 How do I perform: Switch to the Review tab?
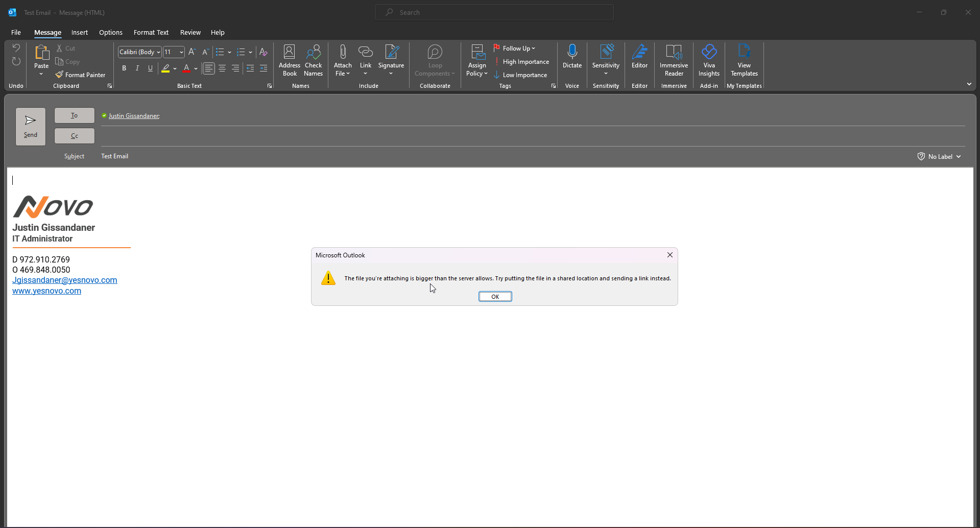pos(190,32)
